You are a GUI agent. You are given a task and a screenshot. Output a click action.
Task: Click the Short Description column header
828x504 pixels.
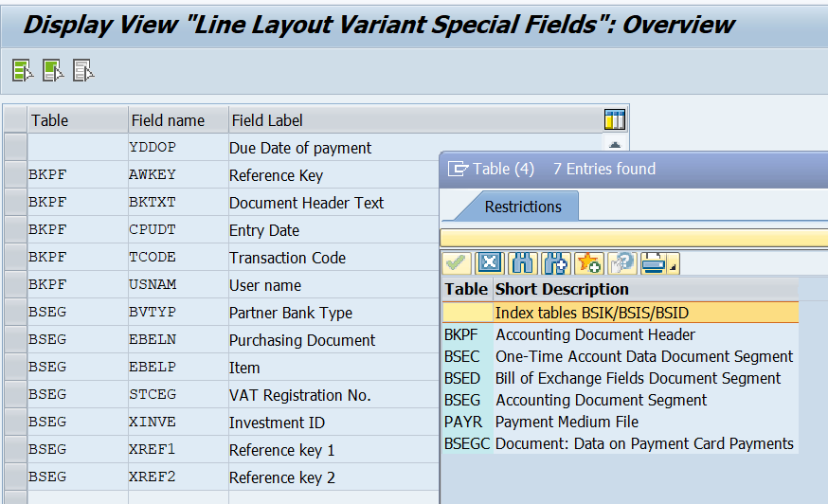click(x=562, y=289)
